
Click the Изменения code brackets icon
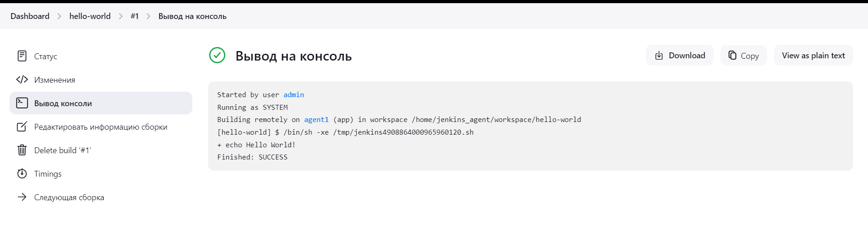click(x=22, y=80)
